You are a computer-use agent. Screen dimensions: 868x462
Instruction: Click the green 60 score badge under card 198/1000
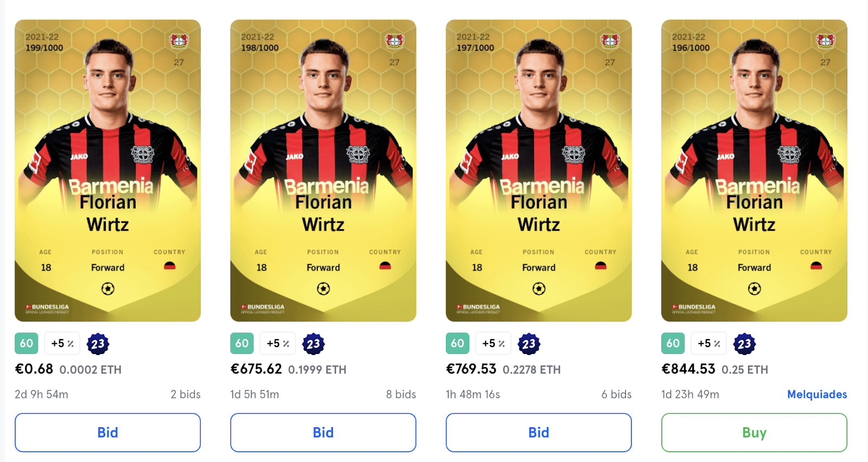point(242,343)
